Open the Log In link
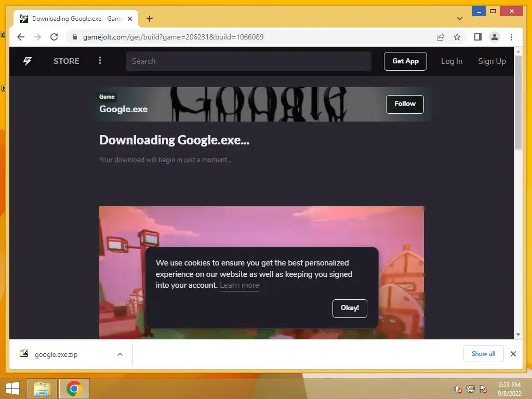 pos(451,61)
